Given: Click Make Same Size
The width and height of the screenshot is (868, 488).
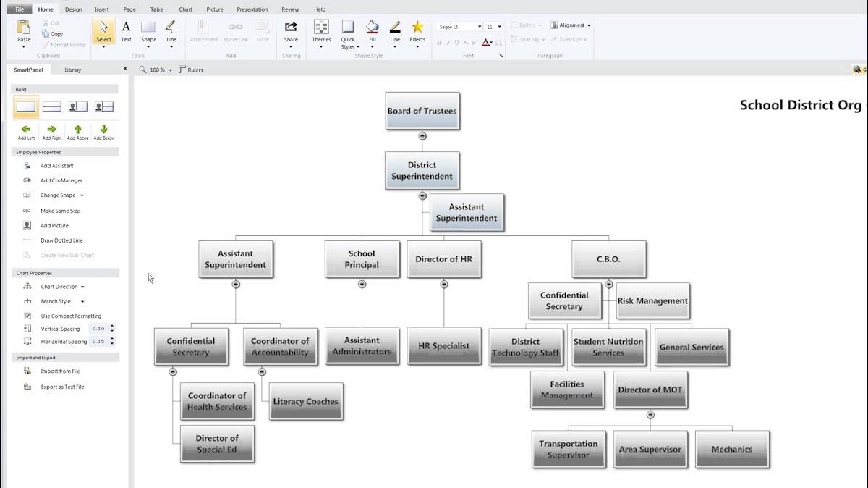Looking at the screenshot, I should click(60, 211).
